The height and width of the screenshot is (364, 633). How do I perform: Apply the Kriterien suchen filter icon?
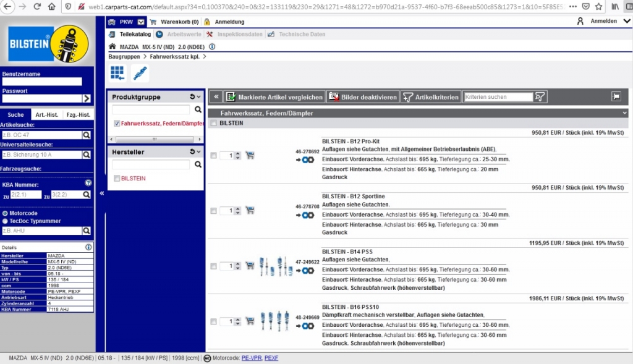(x=540, y=97)
